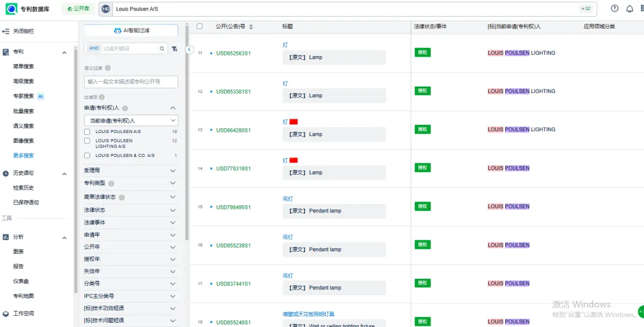The height and width of the screenshot is (327, 644).
Task: Collapse the 专利 sidebar group
Action: (64, 53)
